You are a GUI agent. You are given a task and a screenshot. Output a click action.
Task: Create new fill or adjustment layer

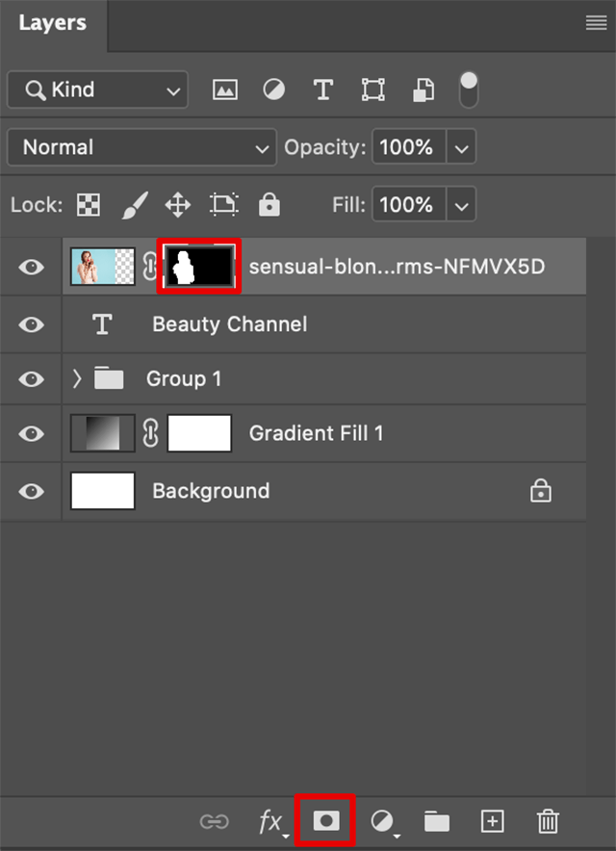click(x=382, y=820)
